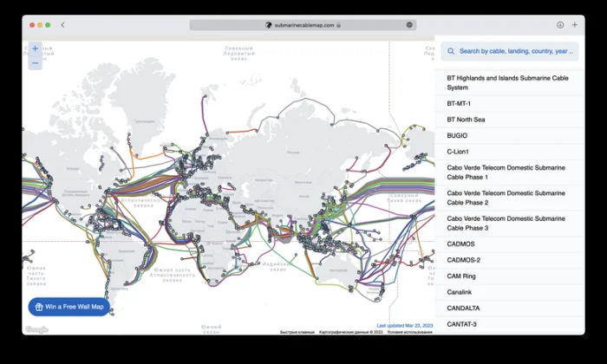This screenshot has height=364, width=607.
Task: Select CANDALTA cable entry
Action: pos(510,309)
